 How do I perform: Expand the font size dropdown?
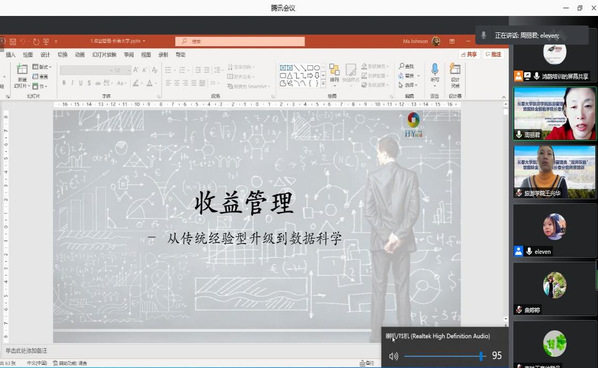[x=129, y=70]
